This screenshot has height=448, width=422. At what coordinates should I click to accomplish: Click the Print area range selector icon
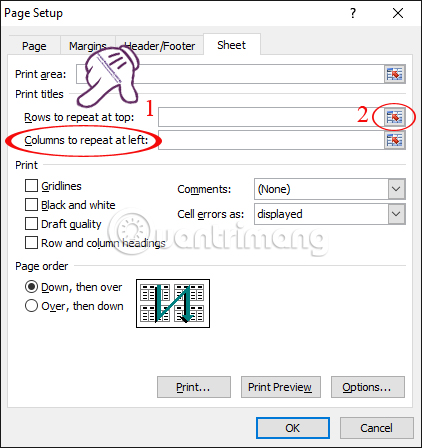(x=395, y=74)
